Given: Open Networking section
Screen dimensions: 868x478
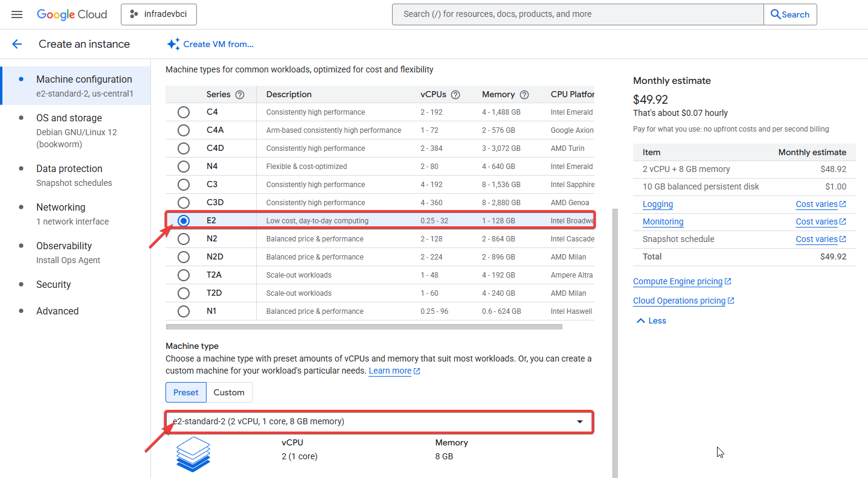Looking at the screenshot, I should click(76, 214).
